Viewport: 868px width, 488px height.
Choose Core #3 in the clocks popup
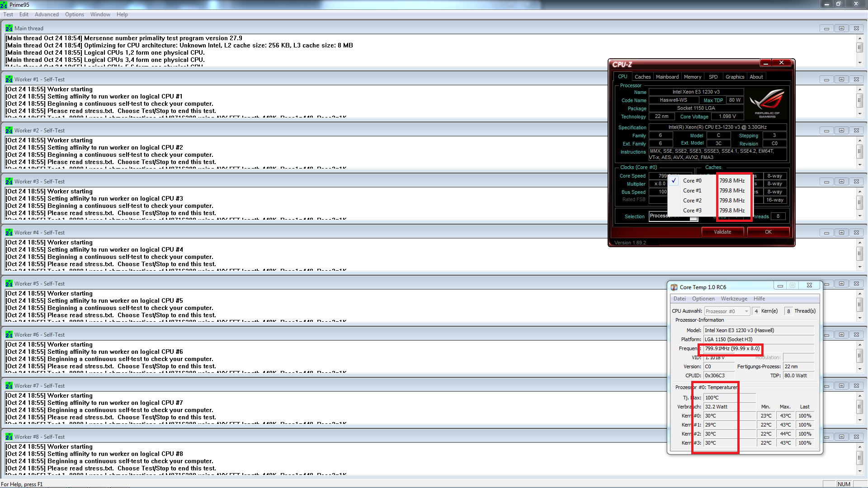692,211
